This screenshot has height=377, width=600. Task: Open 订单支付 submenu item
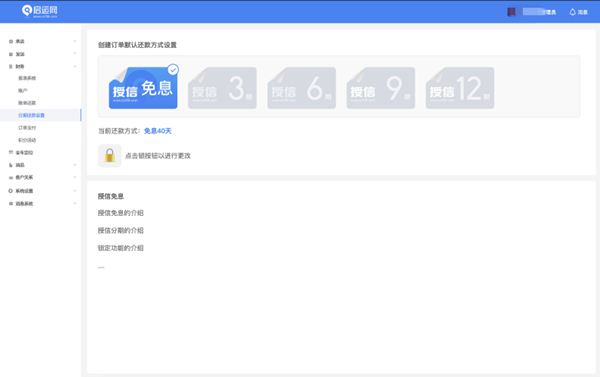pos(27,128)
